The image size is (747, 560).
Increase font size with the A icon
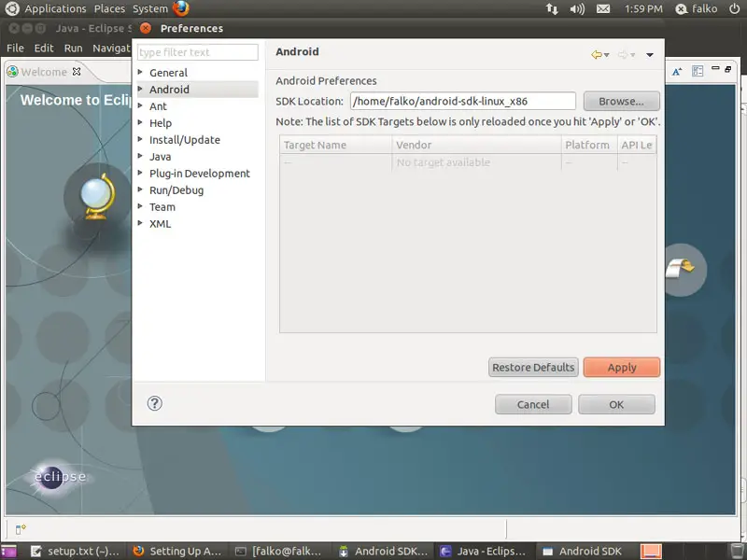click(x=676, y=72)
